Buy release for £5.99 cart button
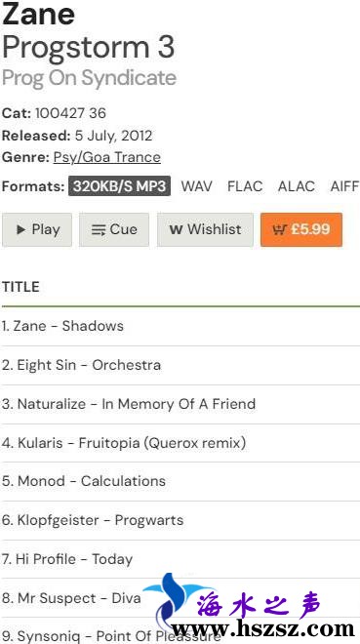This screenshot has height=644, width=360. pyautogui.click(x=301, y=229)
